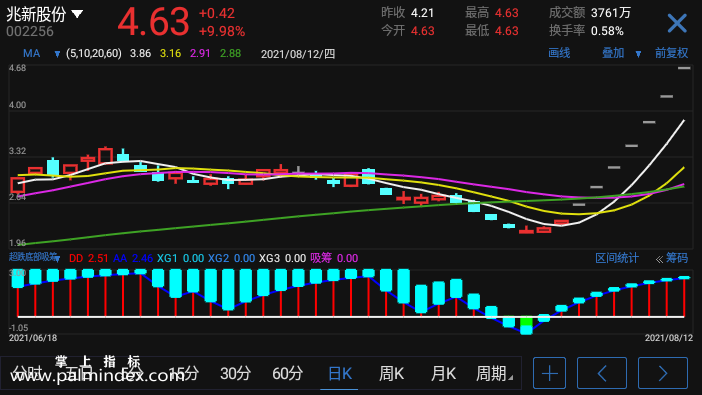Viewport: 702px width, 395px height.
Task: Click the 4.00 price axis label
Action: [17, 105]
